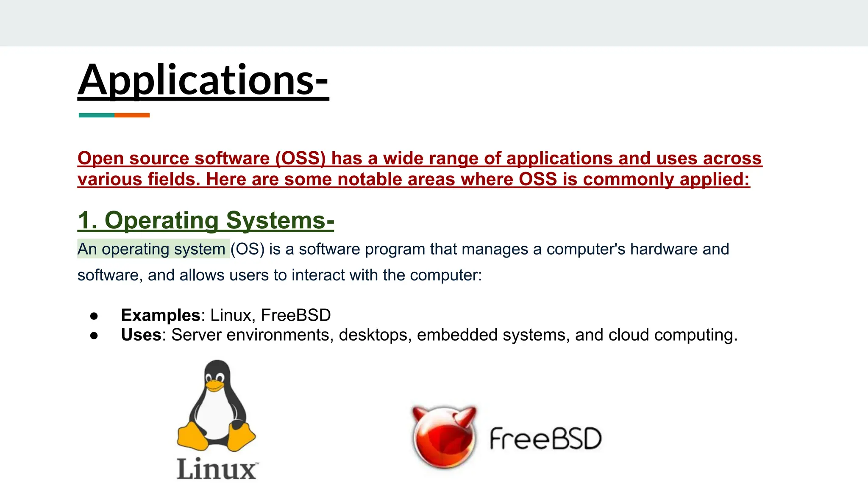The height and width of the screenshot is (488, 868).
Task: Click the 'Applications-' slide title
Action: 203,80
